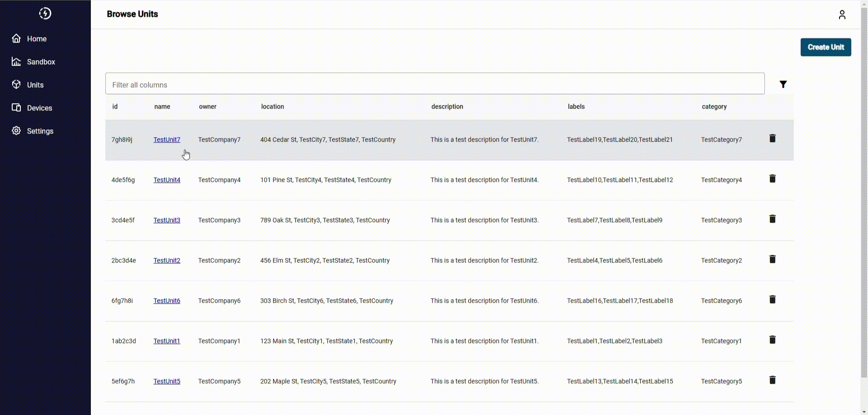This screenshot has width=868, height=415.
Task: Select the TestCompany4 owner cell
Action: 219,180
